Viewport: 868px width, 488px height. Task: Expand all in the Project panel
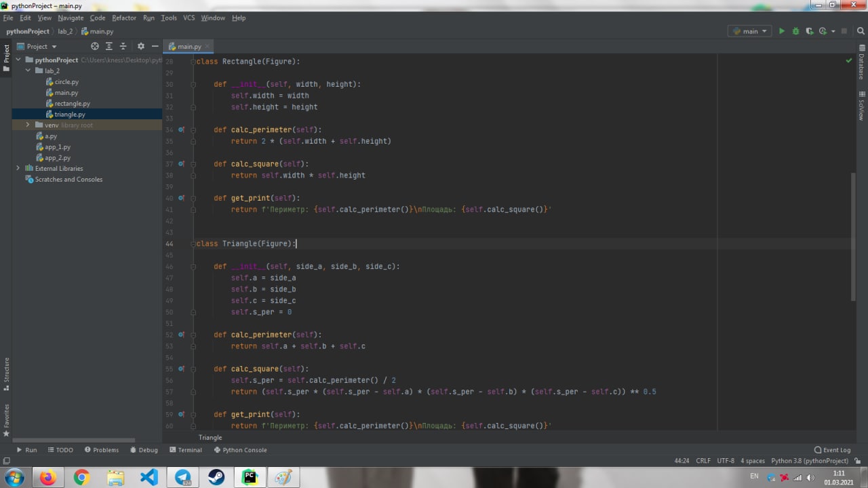click(109, 46)
